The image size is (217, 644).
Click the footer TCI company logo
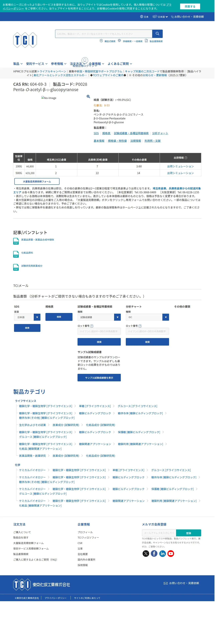(x=42, y=584)
